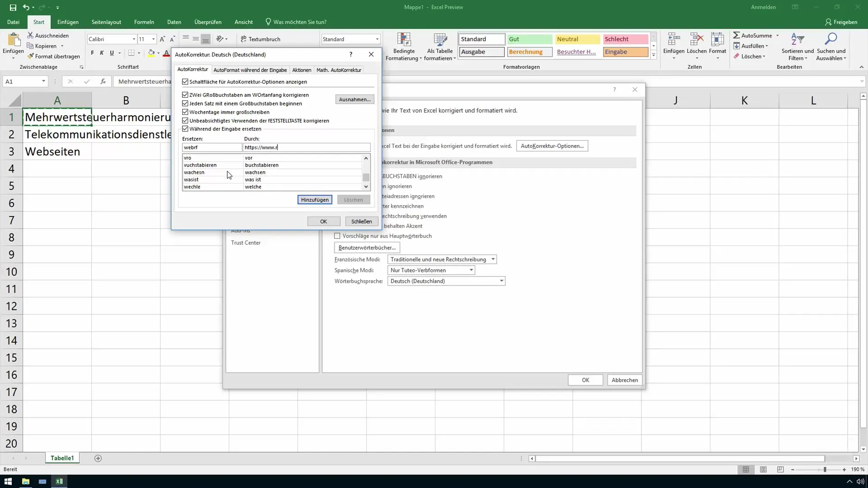Open File Explorer from the taskbar
This screenshot has height=488, width=868.
click(26, 481)
